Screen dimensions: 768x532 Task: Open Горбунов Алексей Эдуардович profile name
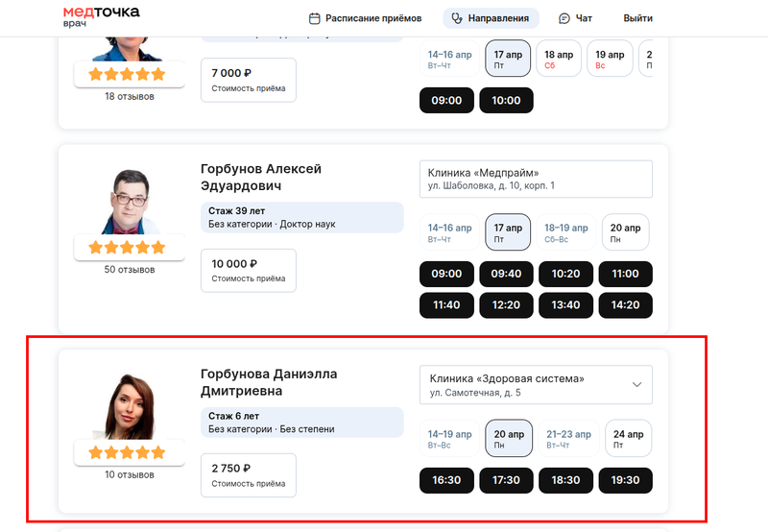coord(261,178)
